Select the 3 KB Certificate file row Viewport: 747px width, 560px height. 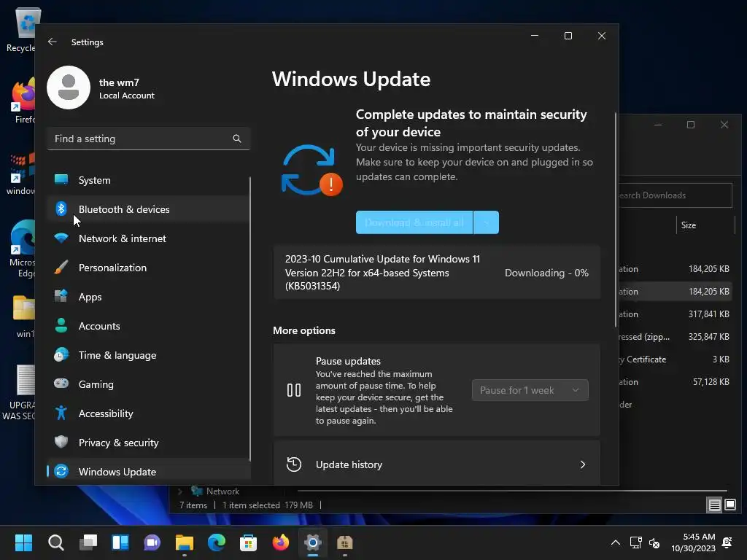(x=675, y=359)
